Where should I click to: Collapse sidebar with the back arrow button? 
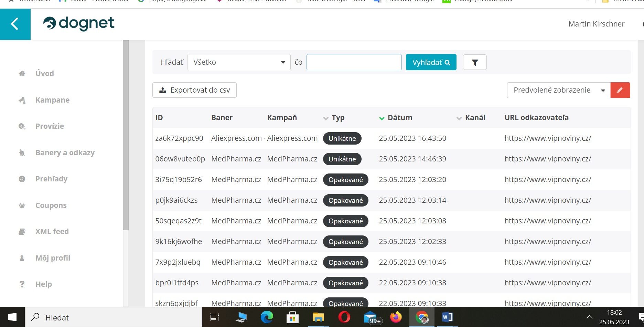15,24
